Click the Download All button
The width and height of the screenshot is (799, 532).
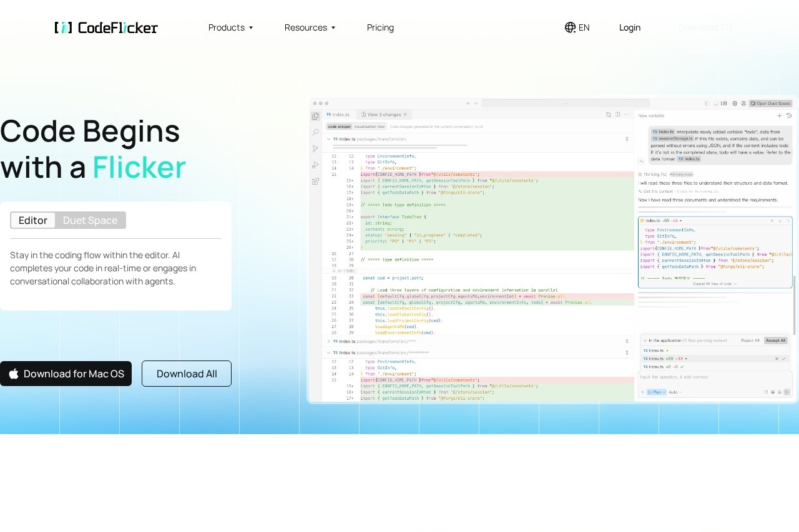click(x=187, y=374)
